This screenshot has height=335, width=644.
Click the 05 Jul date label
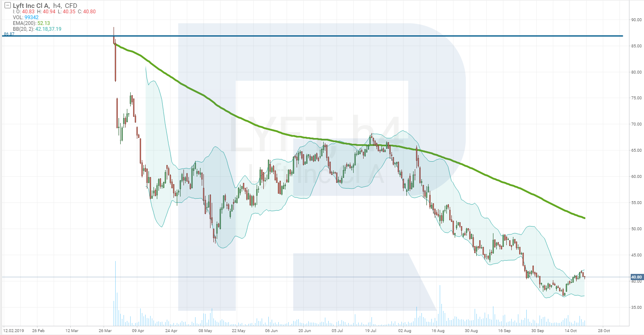point(337,331)
